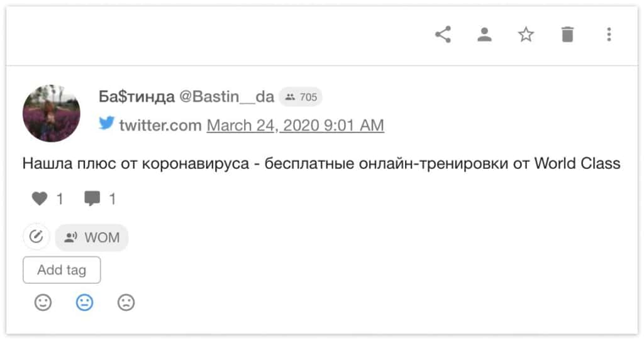Viewport: 644px width, 343px height.
Task: Open the three-dot more options menu
Action: [609, 35]
